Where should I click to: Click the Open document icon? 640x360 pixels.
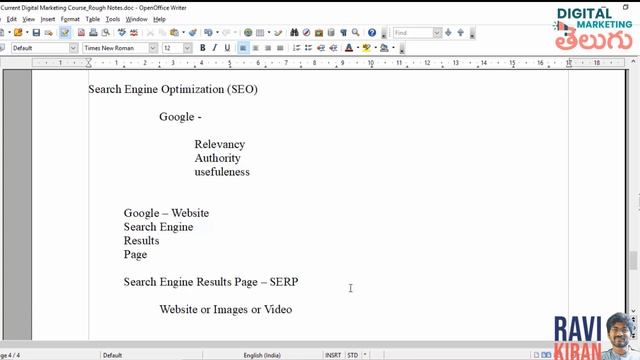pyautogui.click(x=18, y=33)
